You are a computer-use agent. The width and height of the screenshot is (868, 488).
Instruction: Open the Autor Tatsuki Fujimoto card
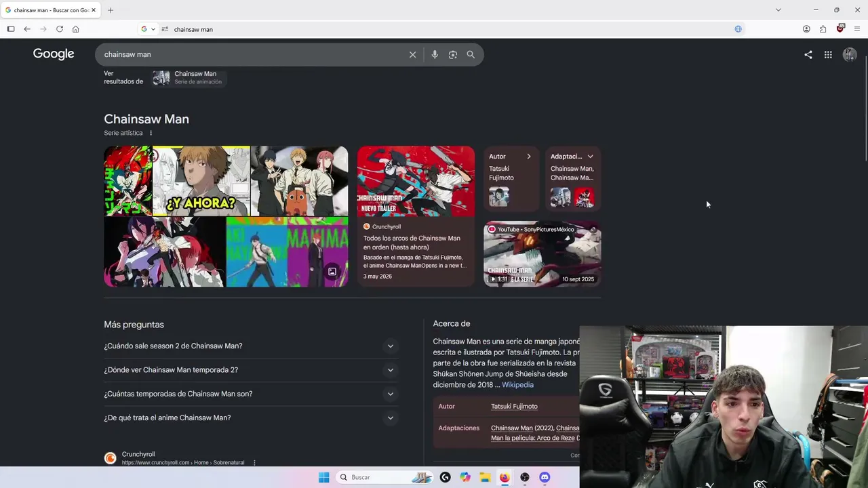(511, 178)
